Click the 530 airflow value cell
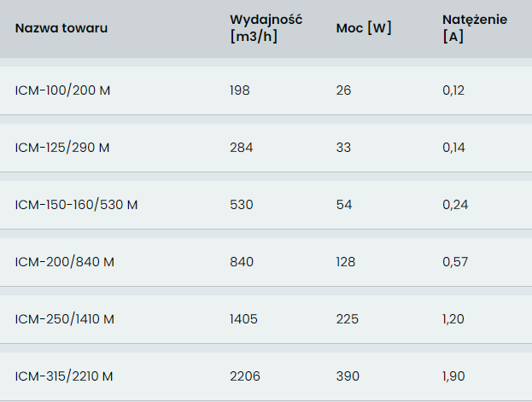Viewport: 532px width, 402px height. point(242,205)
